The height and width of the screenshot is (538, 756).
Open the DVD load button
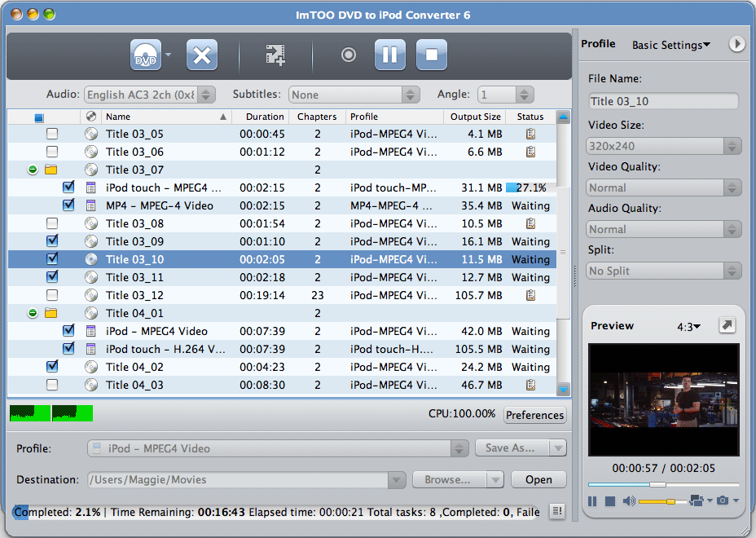click(146, 55)
